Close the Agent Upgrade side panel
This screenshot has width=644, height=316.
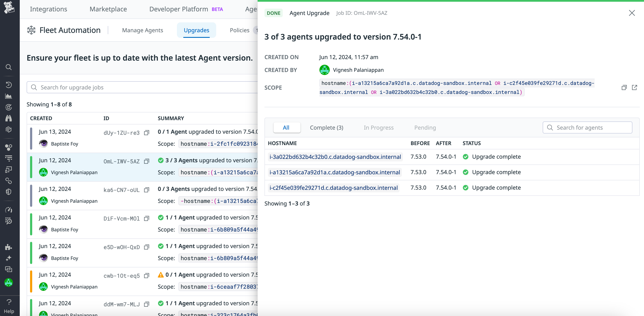632,13
